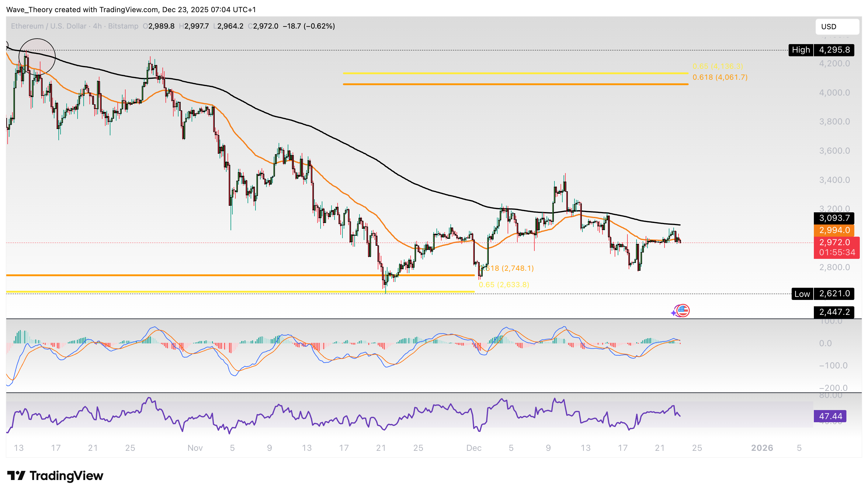Click the Ethereum / U.S. Dollar symbol title

(49, 26)
